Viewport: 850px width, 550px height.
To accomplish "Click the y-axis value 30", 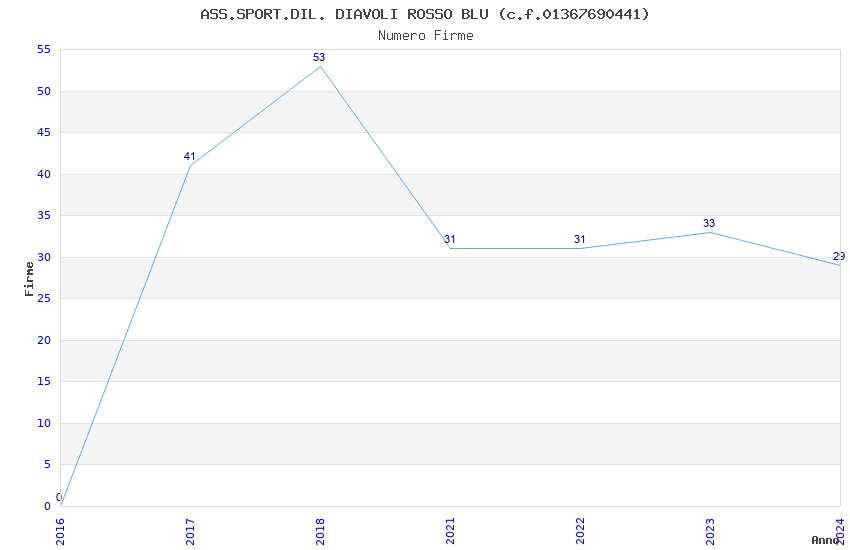I will [44, 257].
